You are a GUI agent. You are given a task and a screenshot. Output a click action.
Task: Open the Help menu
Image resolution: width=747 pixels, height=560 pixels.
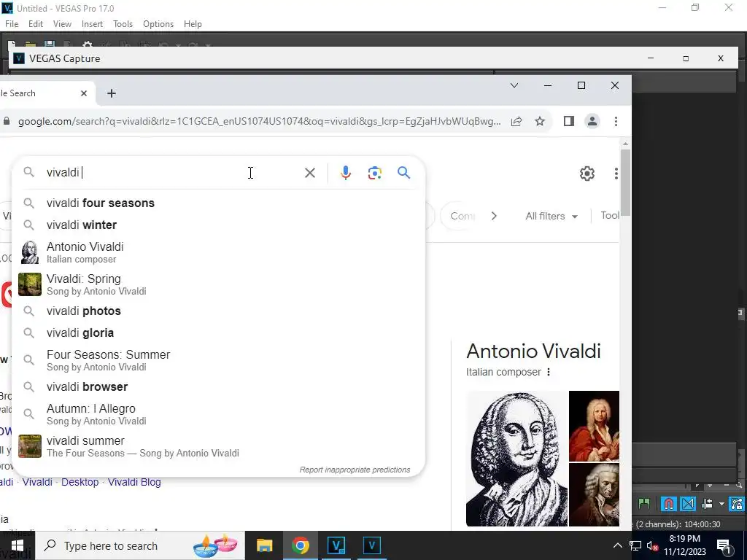pyautogui.click(x=193, y=24)
